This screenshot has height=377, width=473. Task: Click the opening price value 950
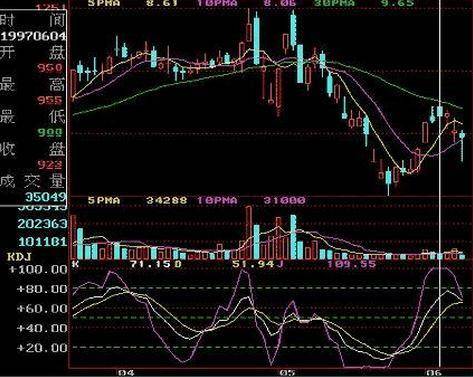click(x=50, y=68)
